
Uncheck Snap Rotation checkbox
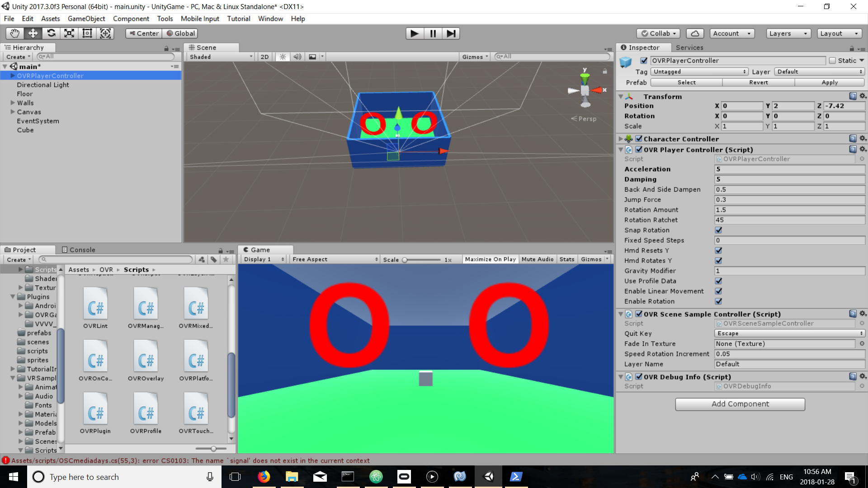point(718,230)
